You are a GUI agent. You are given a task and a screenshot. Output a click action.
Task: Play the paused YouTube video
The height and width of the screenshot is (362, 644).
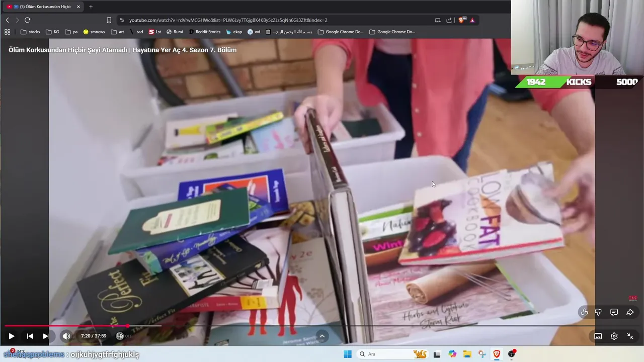click(11, 336)
